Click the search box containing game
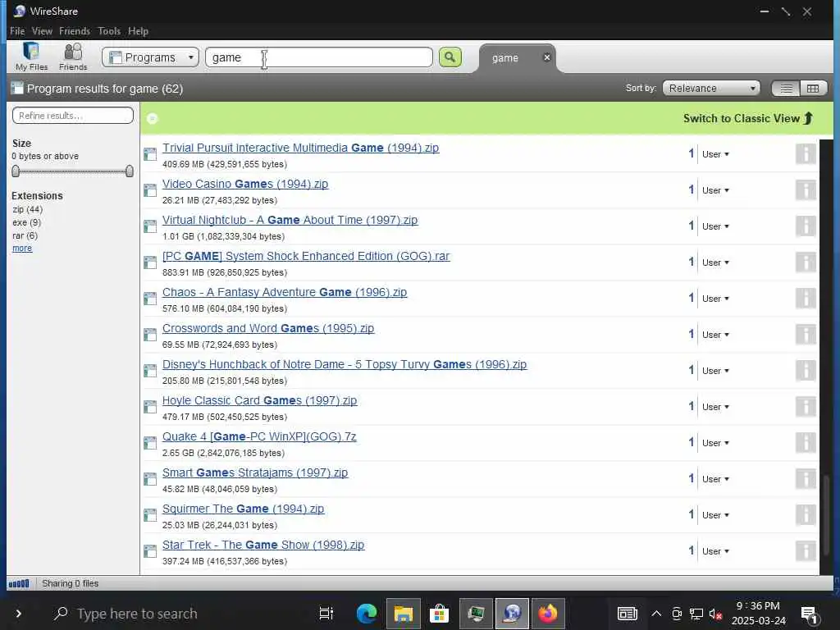The height and width of the screenshot is (630, 840). pos(319,57)
